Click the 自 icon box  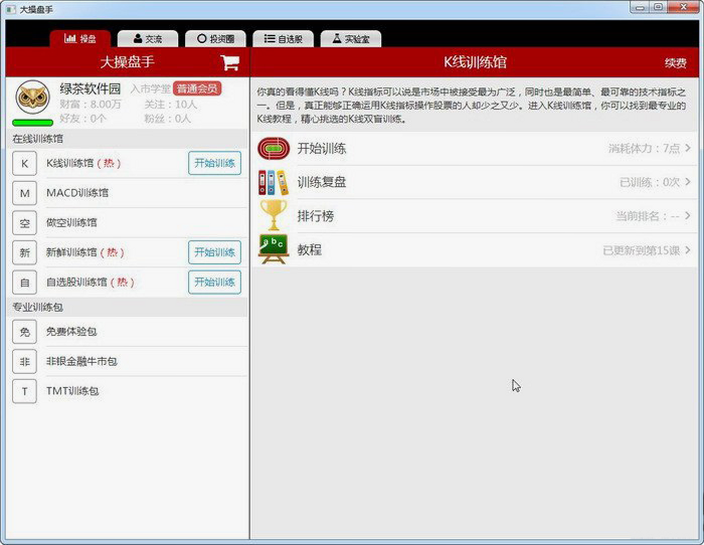24,282
